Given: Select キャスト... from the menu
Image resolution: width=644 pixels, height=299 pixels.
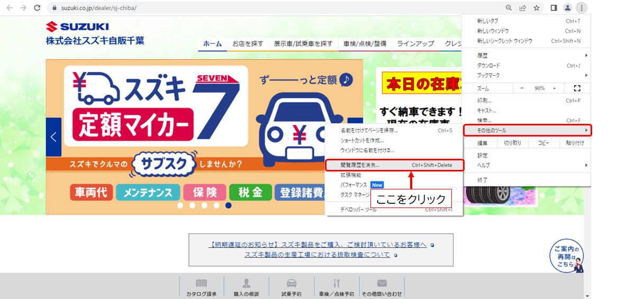Looking at the screenshot, I should pos(527,111).
